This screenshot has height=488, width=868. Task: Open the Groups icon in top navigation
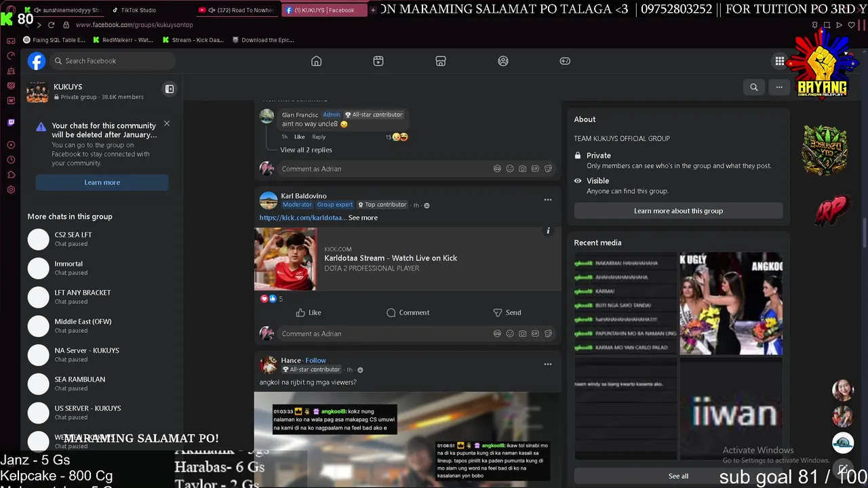(503, 61)
